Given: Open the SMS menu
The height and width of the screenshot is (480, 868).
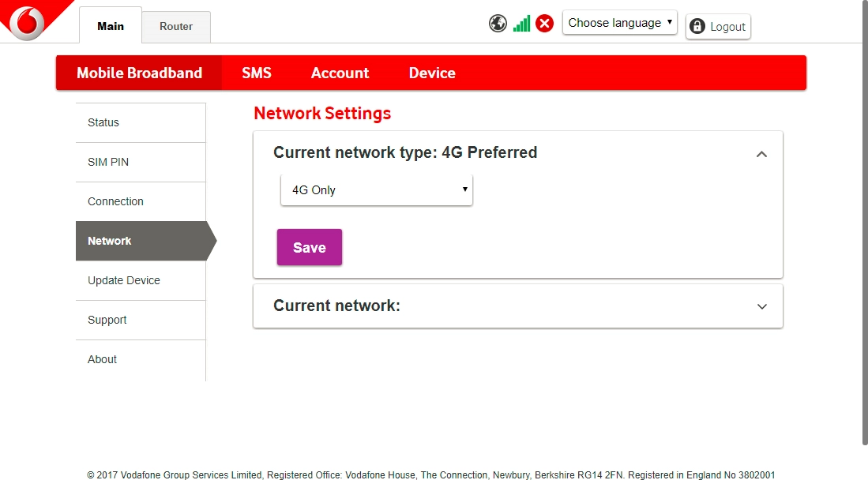Looking at the screenshot, I should tap(257, 73).
